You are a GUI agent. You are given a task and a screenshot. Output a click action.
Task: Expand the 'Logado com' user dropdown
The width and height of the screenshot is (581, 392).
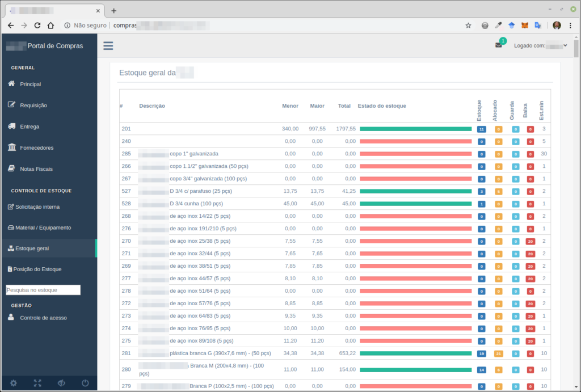tap(540, 46)
